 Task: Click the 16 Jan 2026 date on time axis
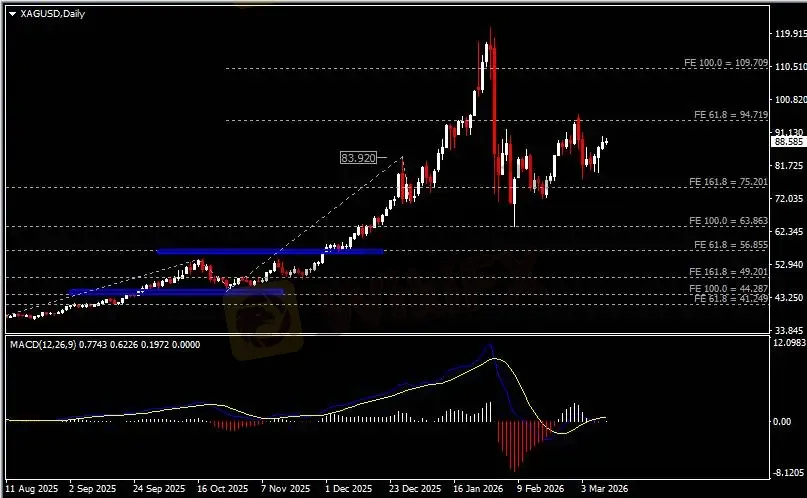476,490
